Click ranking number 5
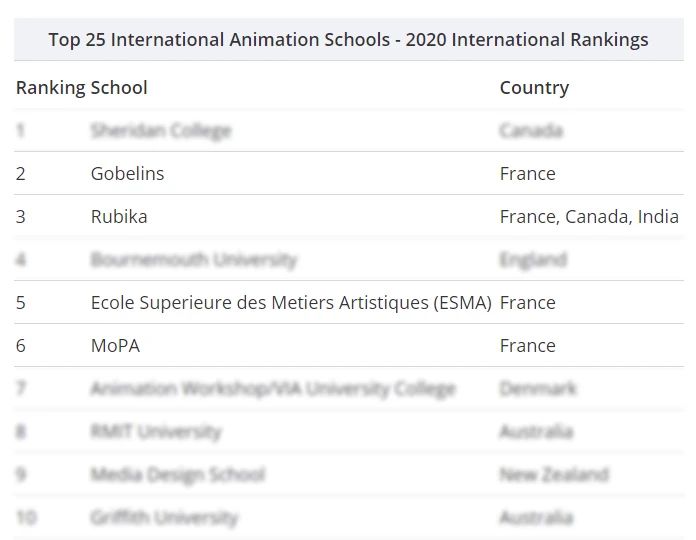 (20, 303)
